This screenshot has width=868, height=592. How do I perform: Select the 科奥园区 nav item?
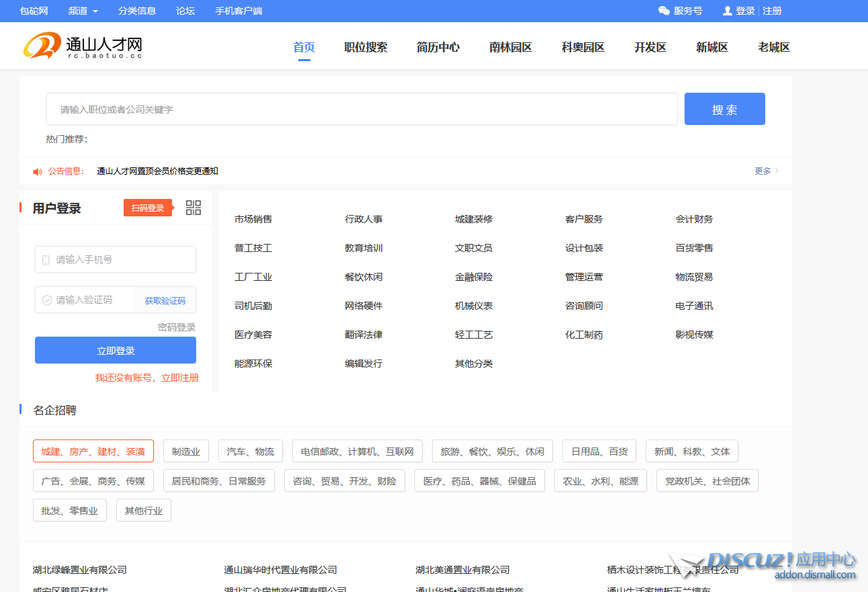click(x=583, y=47)
